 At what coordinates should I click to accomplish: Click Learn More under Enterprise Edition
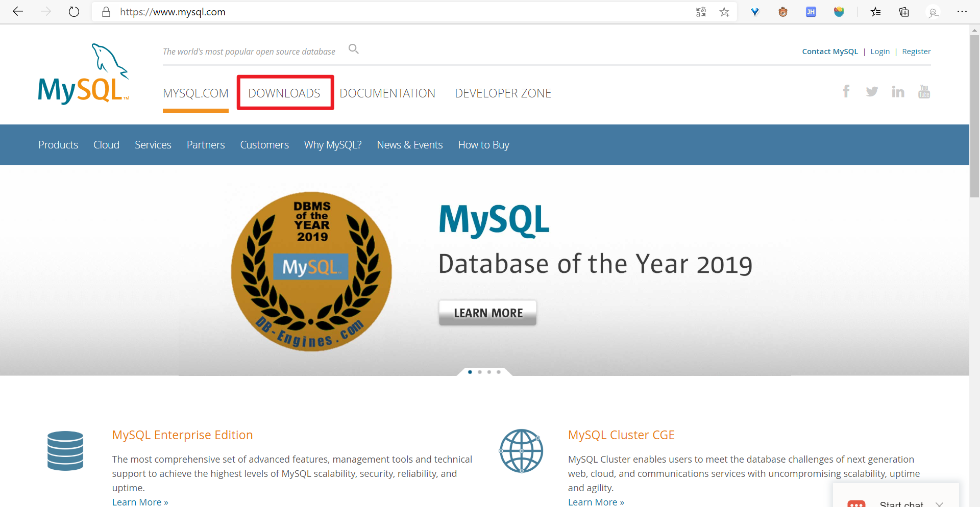click(140, 502)
